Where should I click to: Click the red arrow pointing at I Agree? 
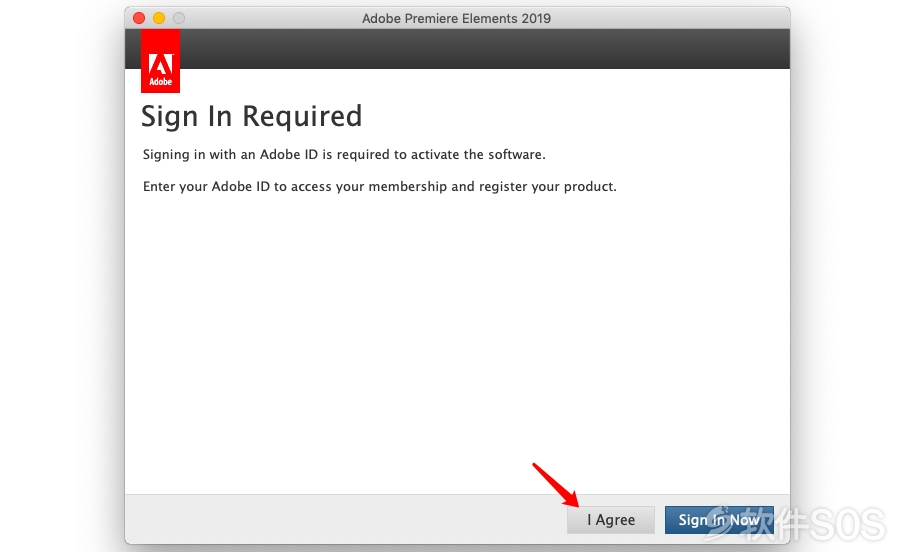click(556, 485)
